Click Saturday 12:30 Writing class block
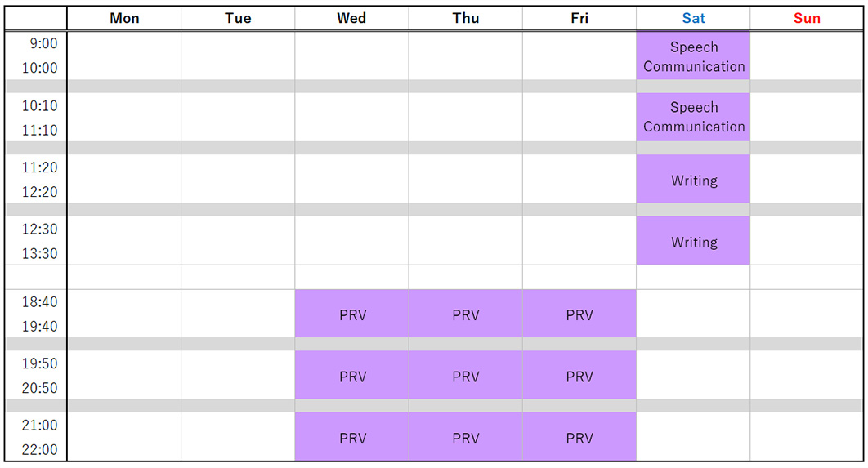The image size is (868, 468). click(x=693, y=241)
